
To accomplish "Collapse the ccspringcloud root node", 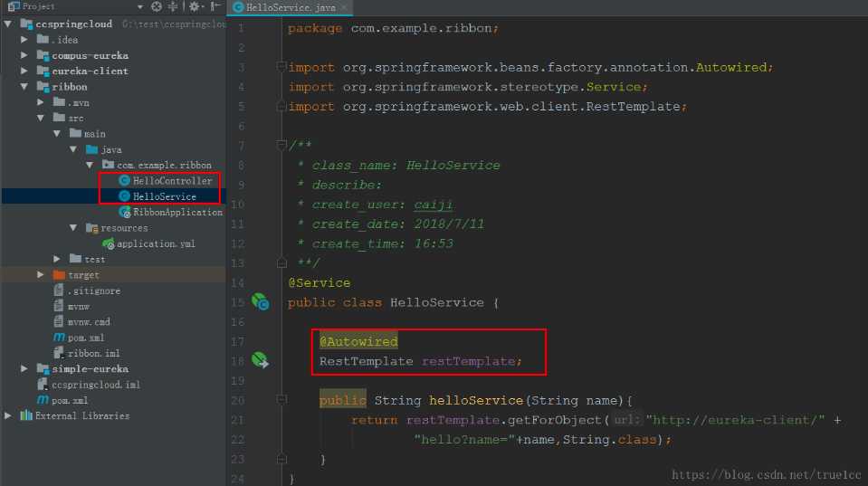I will point(8,24).
